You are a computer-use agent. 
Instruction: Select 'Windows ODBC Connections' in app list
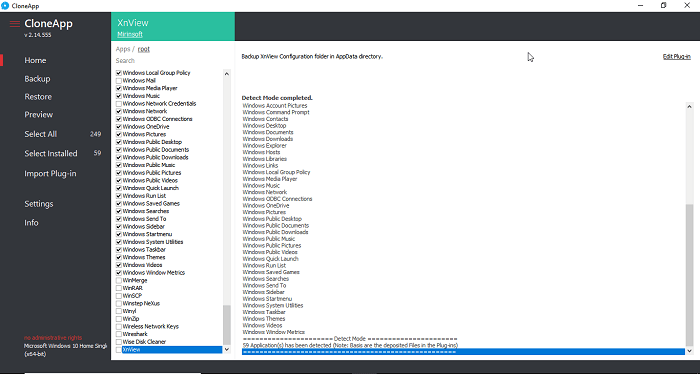click(x=157, y=119)
